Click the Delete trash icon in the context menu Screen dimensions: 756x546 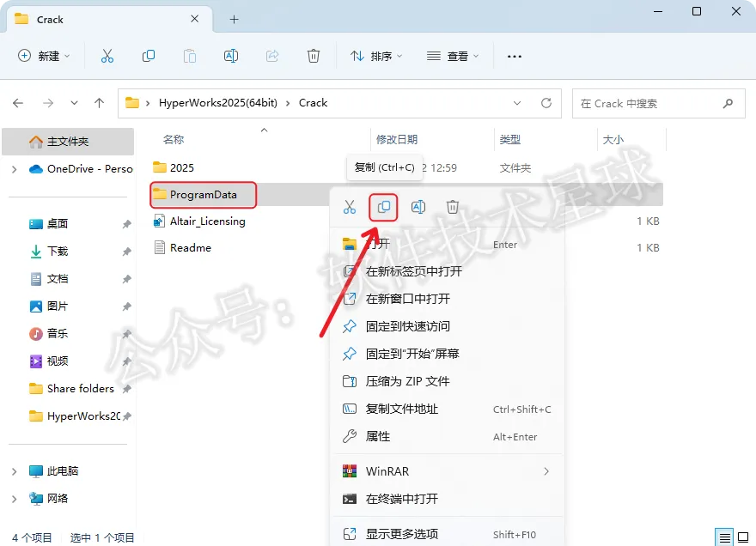tap(452, 207)
